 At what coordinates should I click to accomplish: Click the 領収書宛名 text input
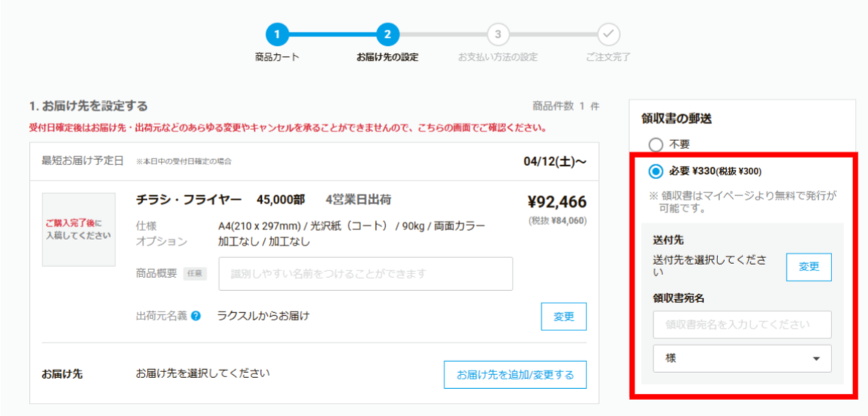[741, 325]
